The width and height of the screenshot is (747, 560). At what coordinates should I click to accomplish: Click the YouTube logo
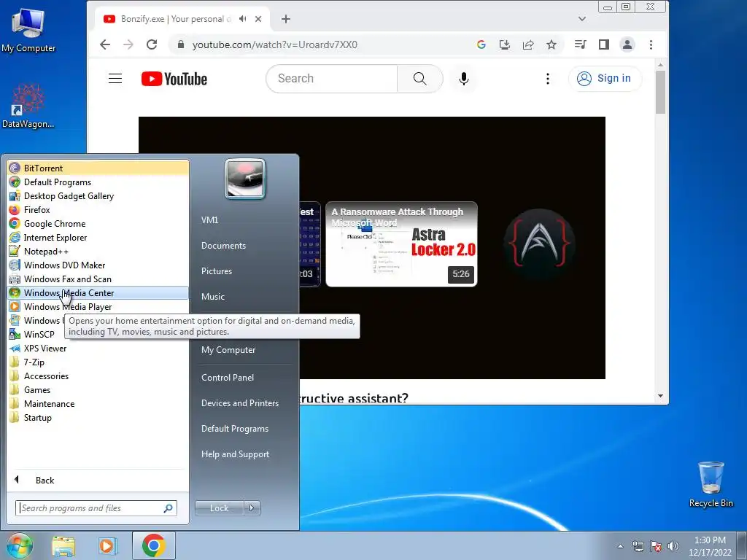pos(174,79)
